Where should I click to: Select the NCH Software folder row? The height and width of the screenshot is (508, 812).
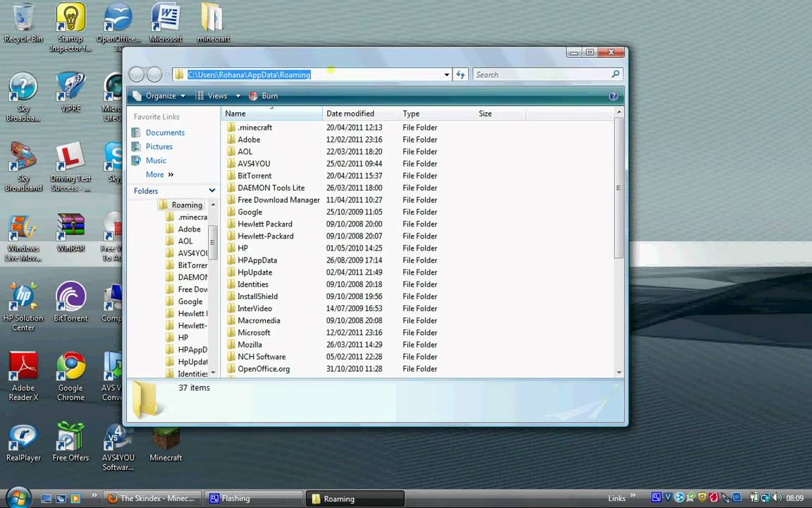262,356
